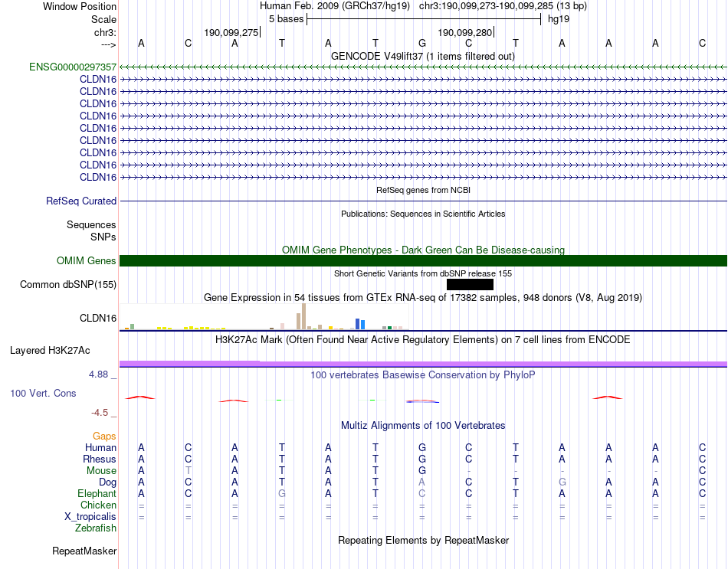Select the Rhesus species label
Image resolution: width=728 pixels, height=569 pixels.
click(x=100, y=459)
